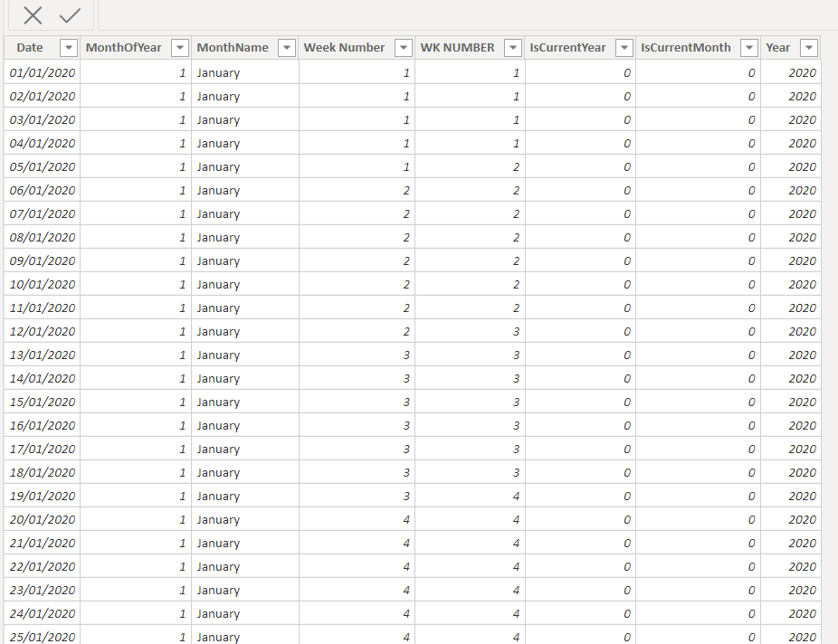Click inside the formula bar input

pos(468,15)
